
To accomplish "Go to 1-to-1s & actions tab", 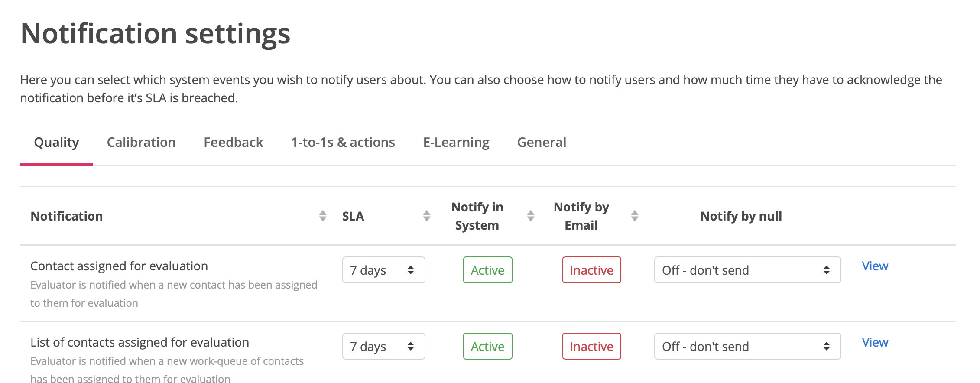I will [x=343, y=143].
